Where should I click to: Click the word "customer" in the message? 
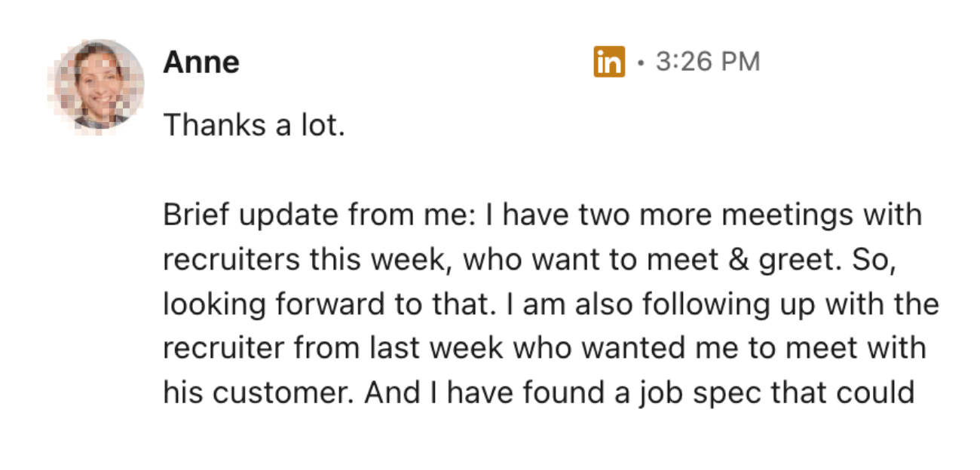click(279, 393)
